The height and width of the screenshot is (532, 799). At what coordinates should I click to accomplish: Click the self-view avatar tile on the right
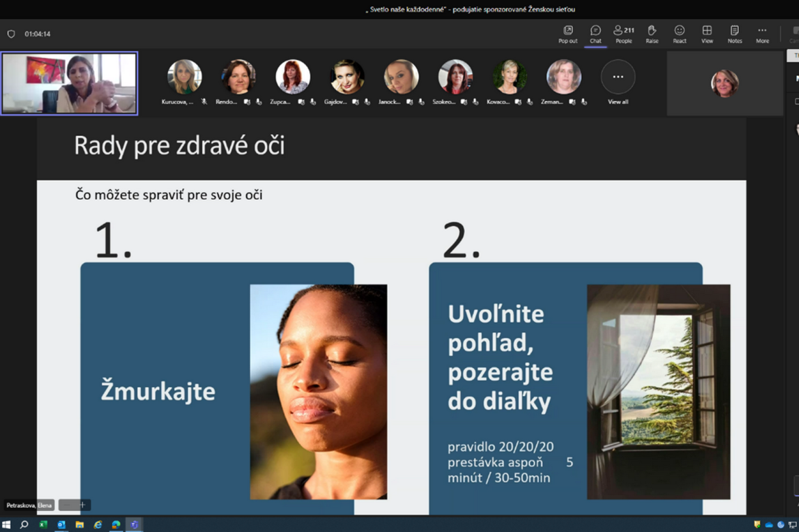pyautogui.click(x=725, y=83)
